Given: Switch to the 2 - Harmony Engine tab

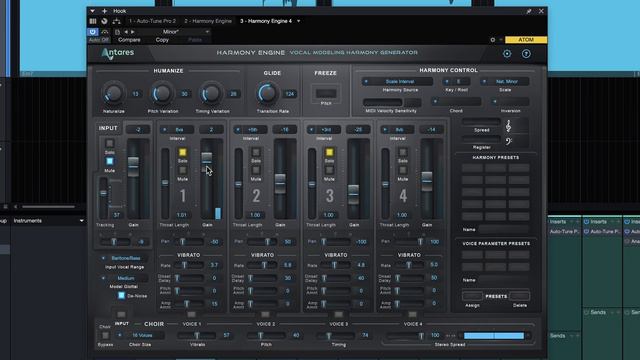Looking at the screenshot, I should [208, 21].
